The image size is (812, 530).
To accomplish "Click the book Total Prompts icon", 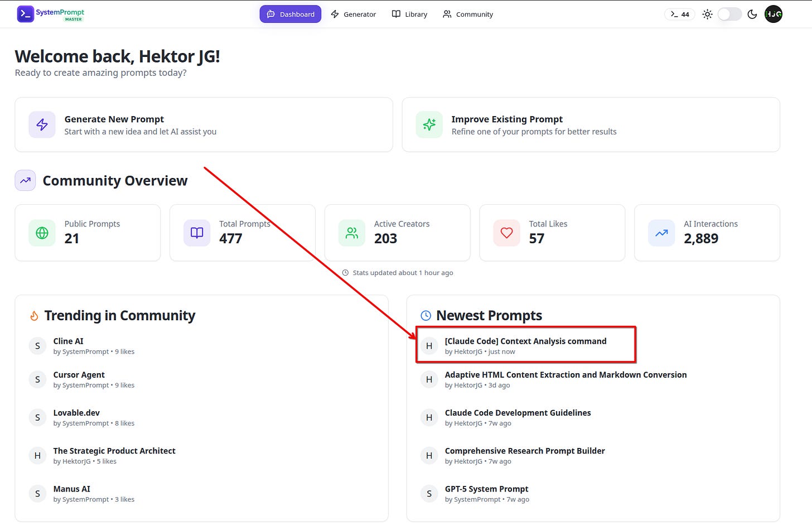I will (x=197, y=233).
